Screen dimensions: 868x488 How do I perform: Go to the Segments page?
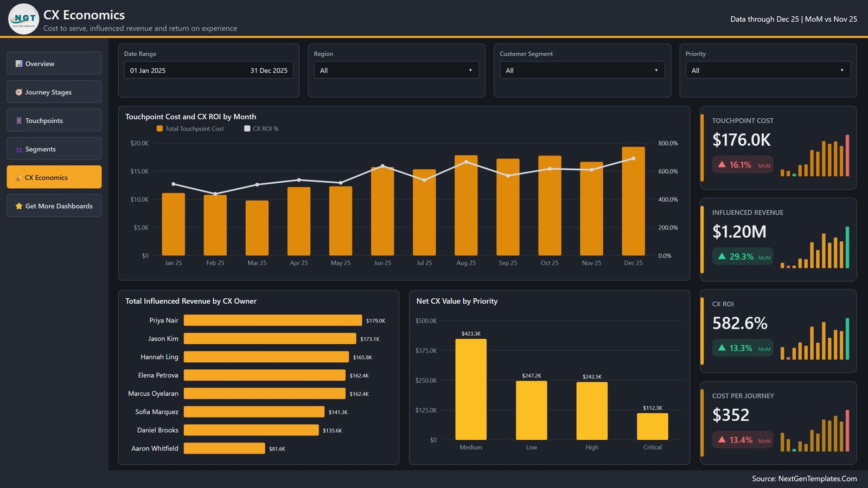(x=54, y=149)
